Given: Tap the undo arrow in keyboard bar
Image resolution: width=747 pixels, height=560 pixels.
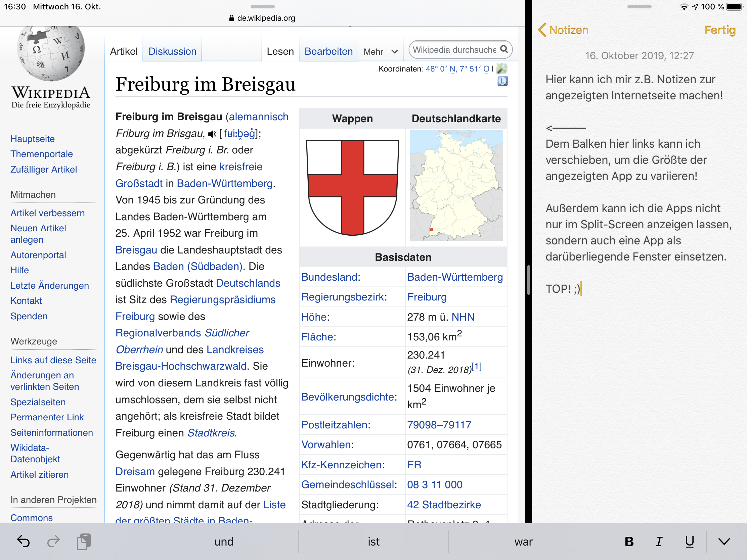Looking at the screenshot, I should 23,542.
